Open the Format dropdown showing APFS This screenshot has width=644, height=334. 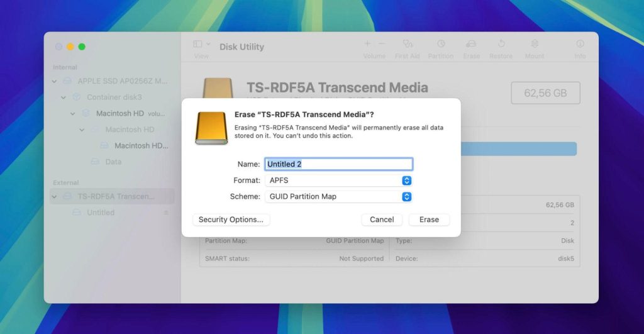click(338, 181)
